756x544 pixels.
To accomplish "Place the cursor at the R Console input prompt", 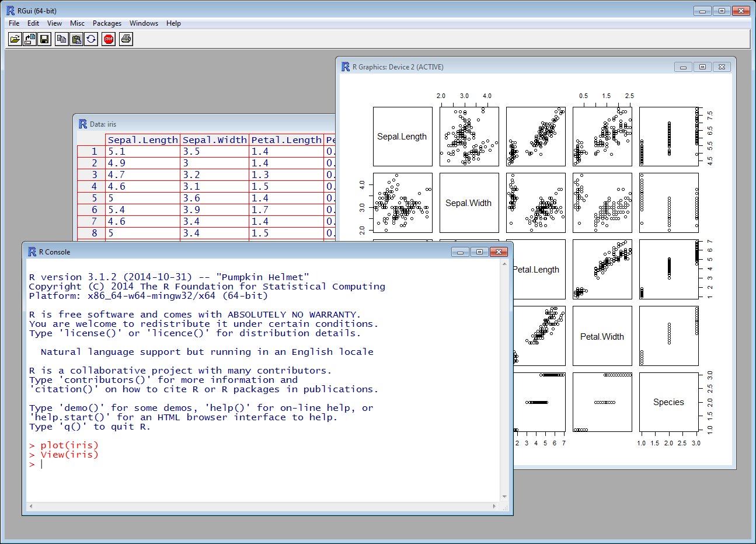I will coord(42,464).
